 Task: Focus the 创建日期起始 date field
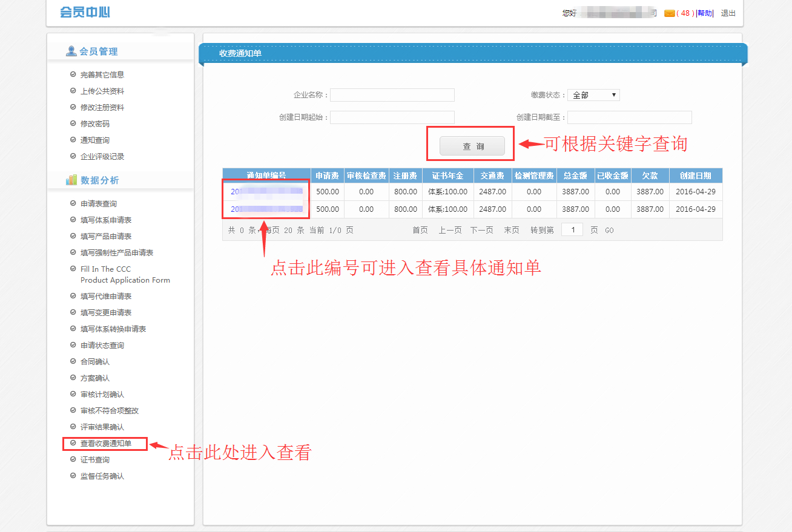coord(392,117)
